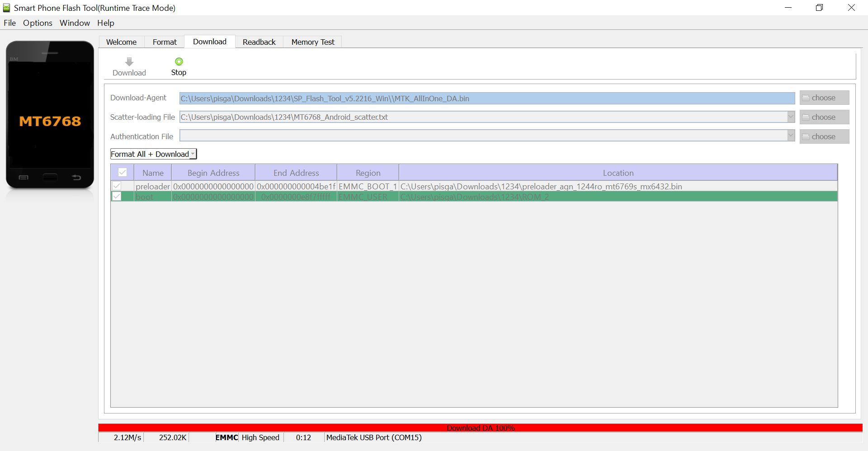Viewport: 868px width, 451px height.
Task: Click the Download-Agent path field
Action: click(x=486, y=99)
